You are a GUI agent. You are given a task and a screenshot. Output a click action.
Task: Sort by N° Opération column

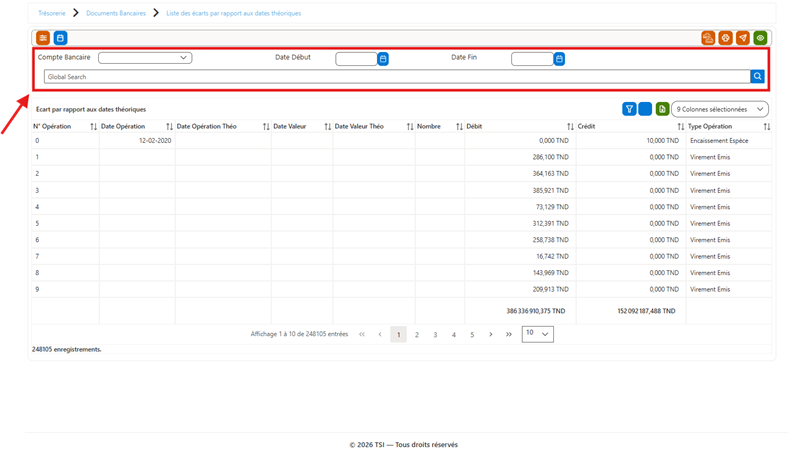(93, 127)
